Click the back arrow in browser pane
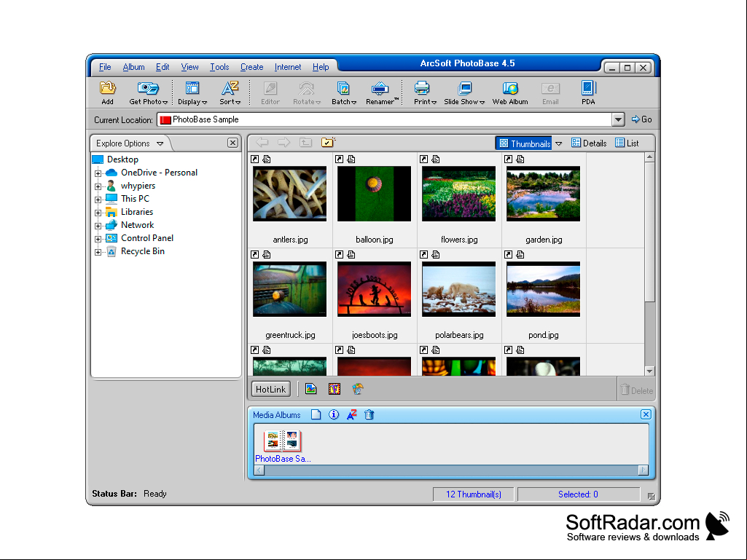 click(262, 142)
